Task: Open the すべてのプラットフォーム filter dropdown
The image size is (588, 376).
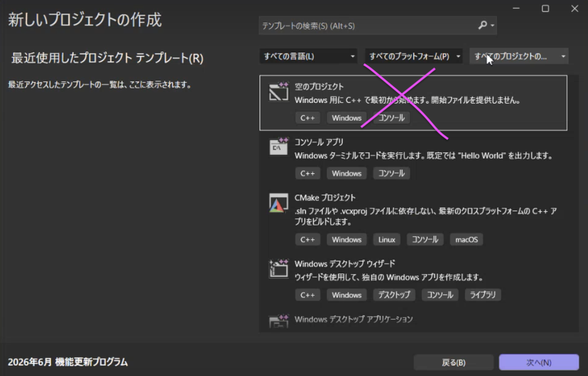Action: click(x=414, y=56)
